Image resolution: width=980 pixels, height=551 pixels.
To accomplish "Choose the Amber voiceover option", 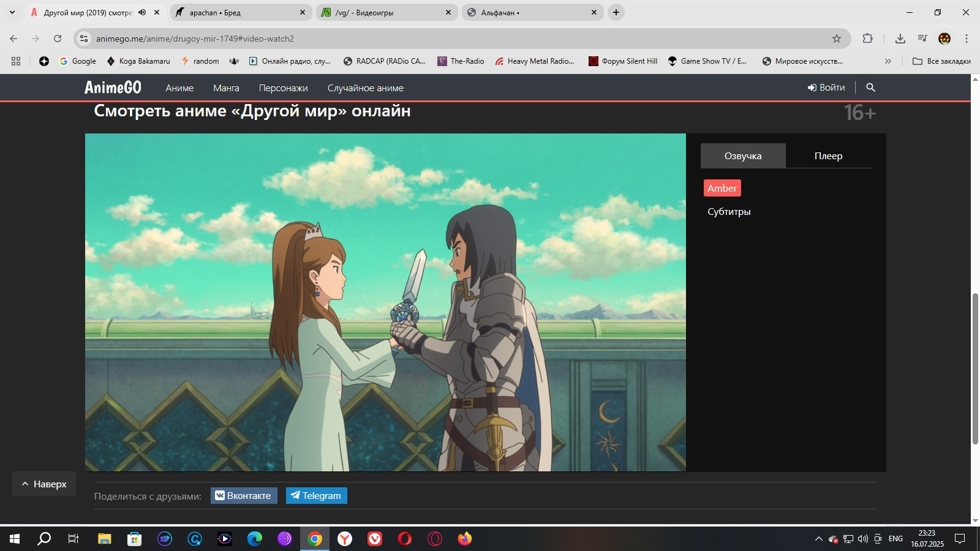I will point(722,188).
